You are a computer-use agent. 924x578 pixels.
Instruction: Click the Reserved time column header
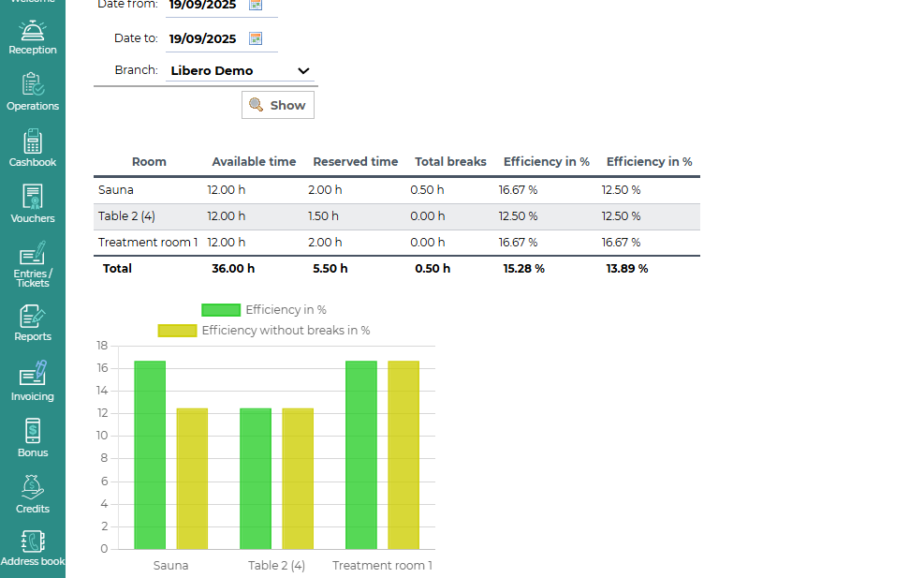click(356, 162)
